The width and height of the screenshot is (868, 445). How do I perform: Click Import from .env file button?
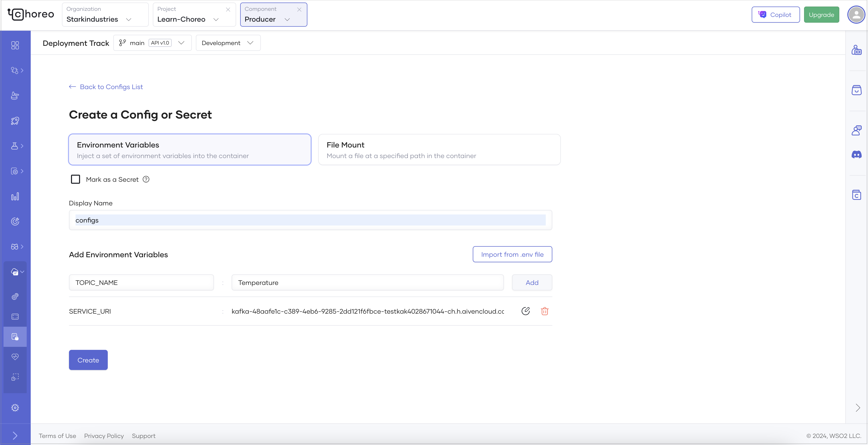[x=512, y=254]
